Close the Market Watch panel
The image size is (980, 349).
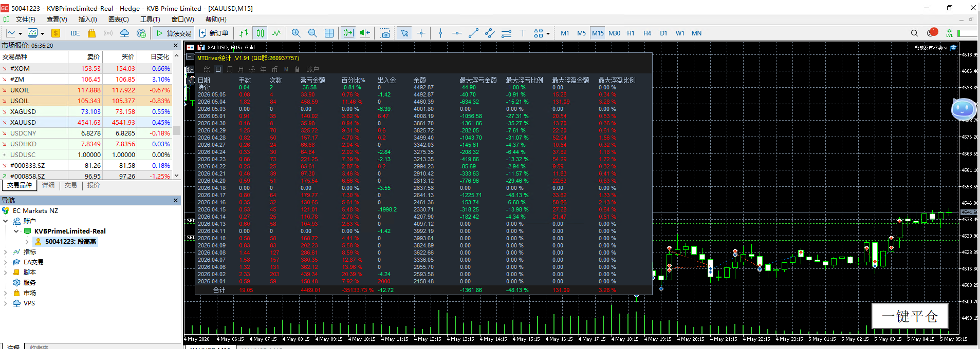176,46
